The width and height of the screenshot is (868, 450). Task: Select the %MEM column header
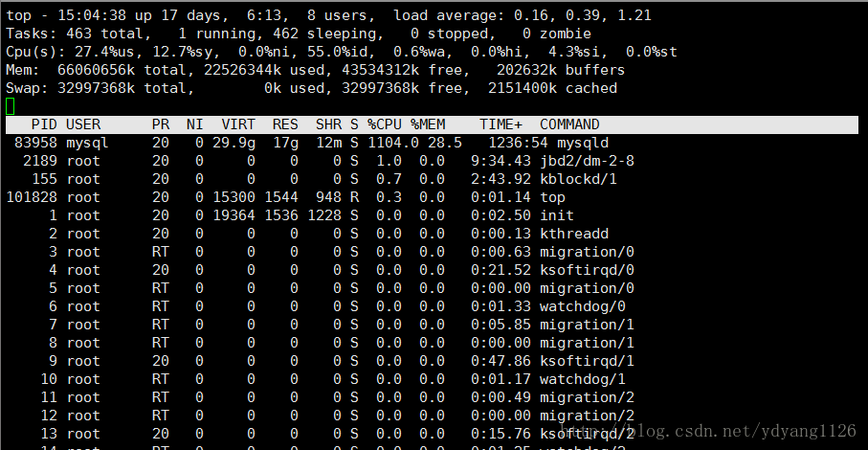428,124
